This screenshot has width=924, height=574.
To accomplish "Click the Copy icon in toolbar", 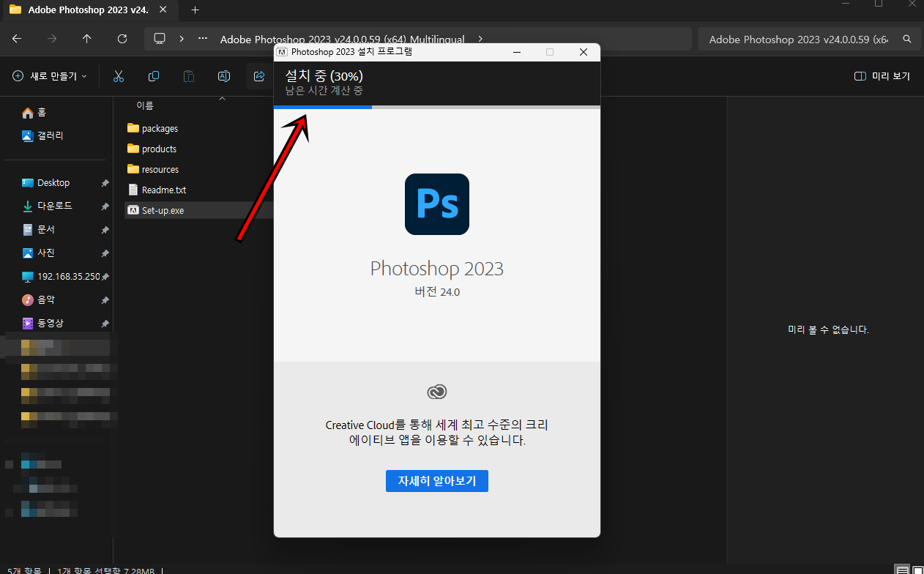I will [x=154, y=76].
